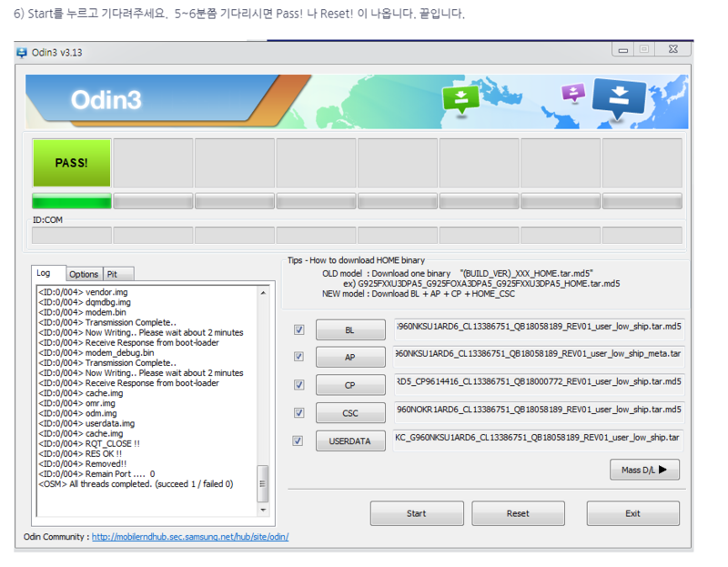This screenshot has width=728, height=567.
Task: Minimize the Odin3 window
Action: click(623, 50)
